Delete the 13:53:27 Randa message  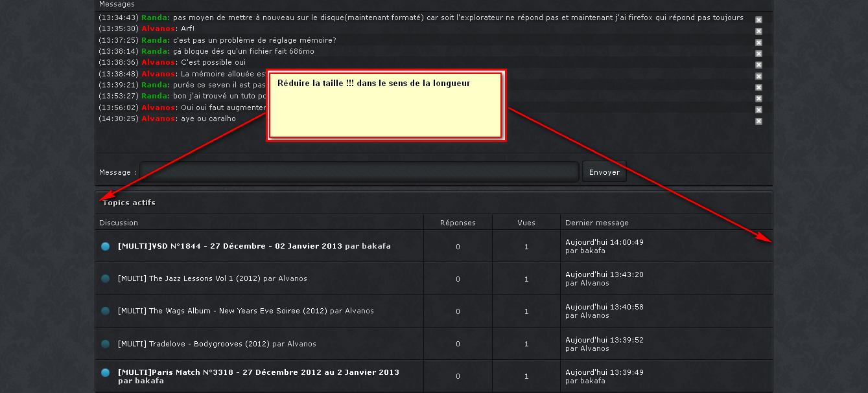758,98
